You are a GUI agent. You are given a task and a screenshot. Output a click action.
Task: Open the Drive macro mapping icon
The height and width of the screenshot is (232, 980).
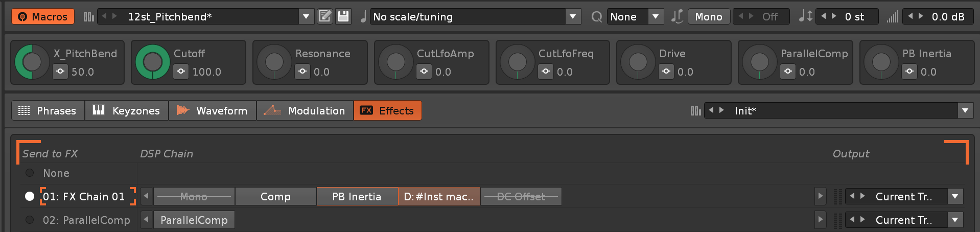666,72
